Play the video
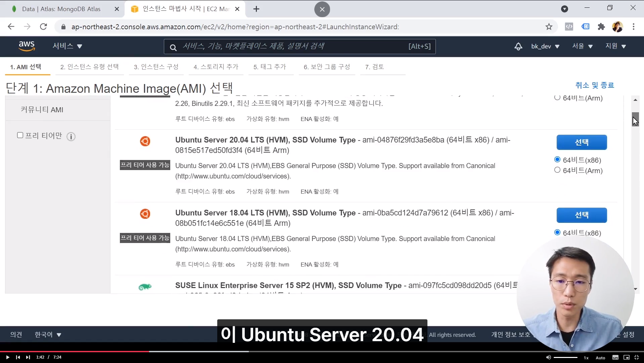 [x=7, y=357]
